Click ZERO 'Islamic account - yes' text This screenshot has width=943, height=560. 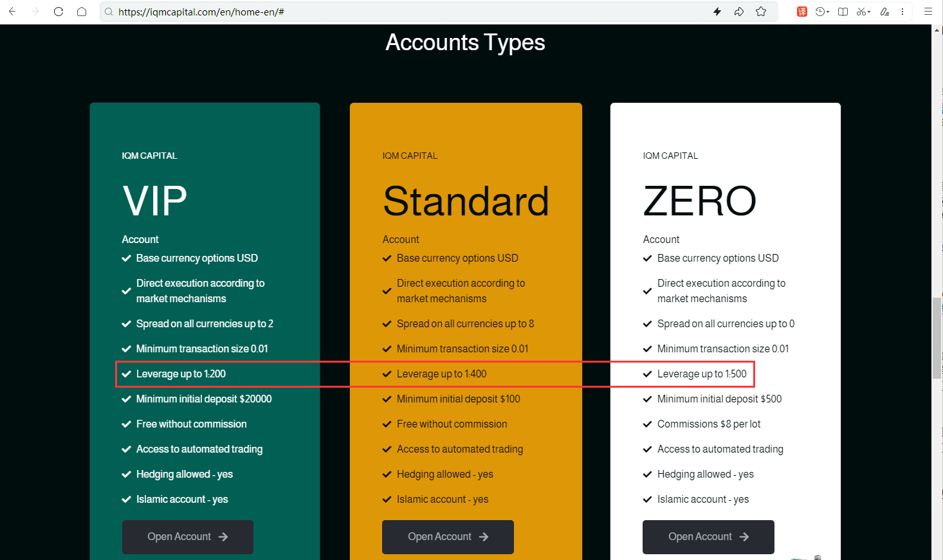click(x=703, y=500)
